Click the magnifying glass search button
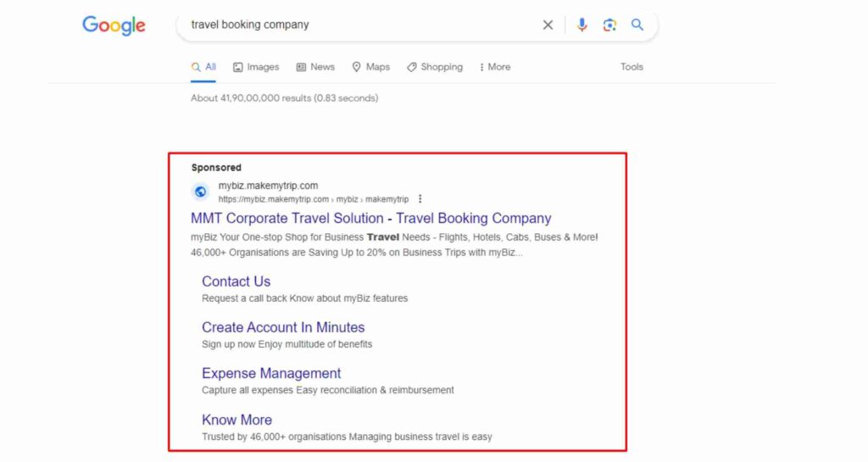868x462 pixels. click(x=637, y=25)
